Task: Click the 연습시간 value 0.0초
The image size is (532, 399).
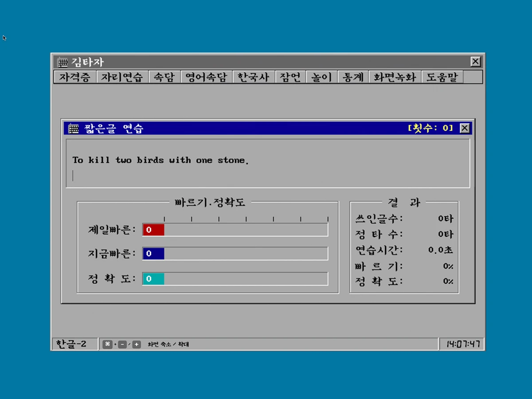Action: point(441,250)
